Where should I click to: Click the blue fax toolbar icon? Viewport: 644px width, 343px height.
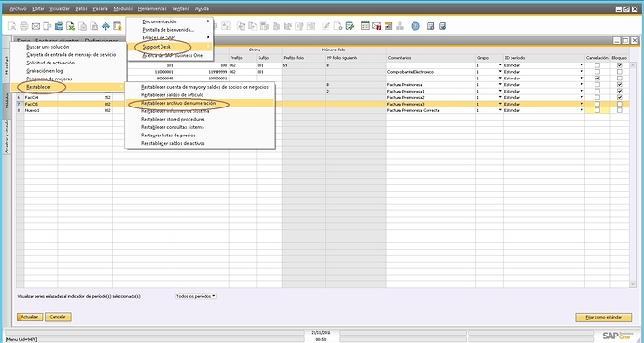(x=59, y=26)
